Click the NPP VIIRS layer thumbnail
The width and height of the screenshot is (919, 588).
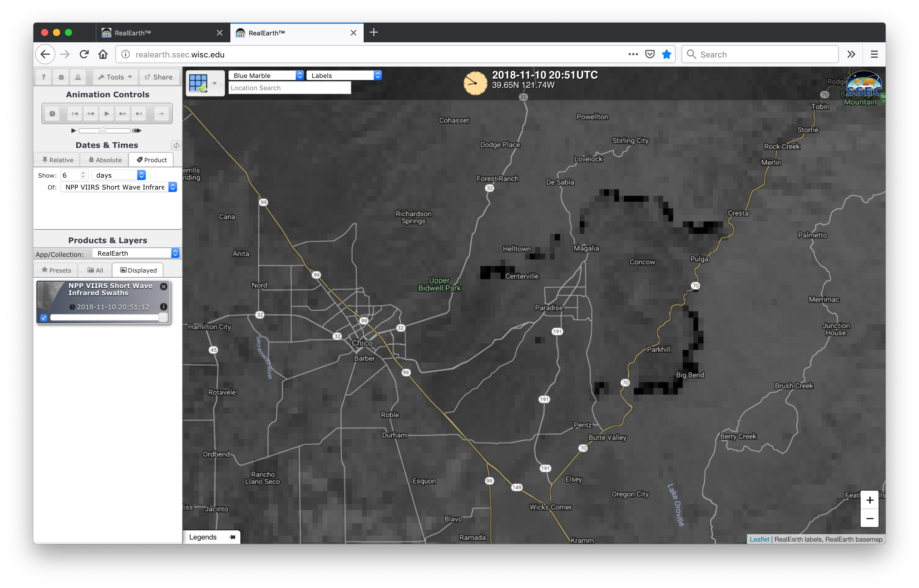pyautogui.click(x=51, y=296)
